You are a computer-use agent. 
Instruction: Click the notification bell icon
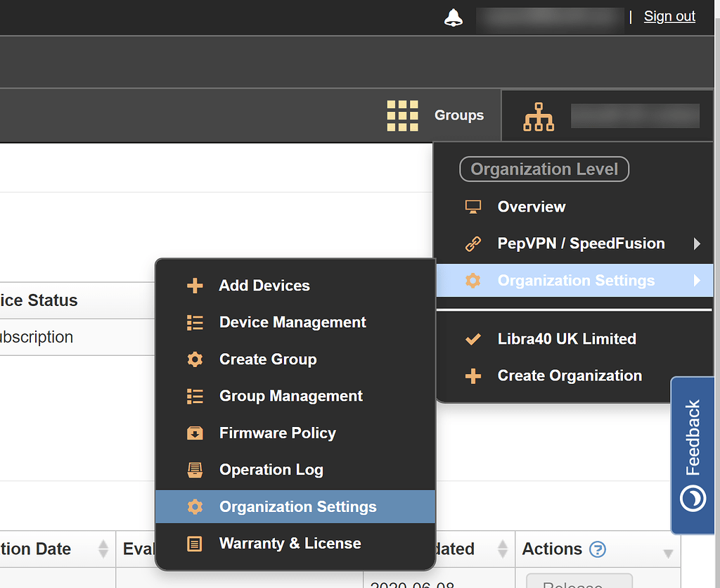[x=454, y=16]
